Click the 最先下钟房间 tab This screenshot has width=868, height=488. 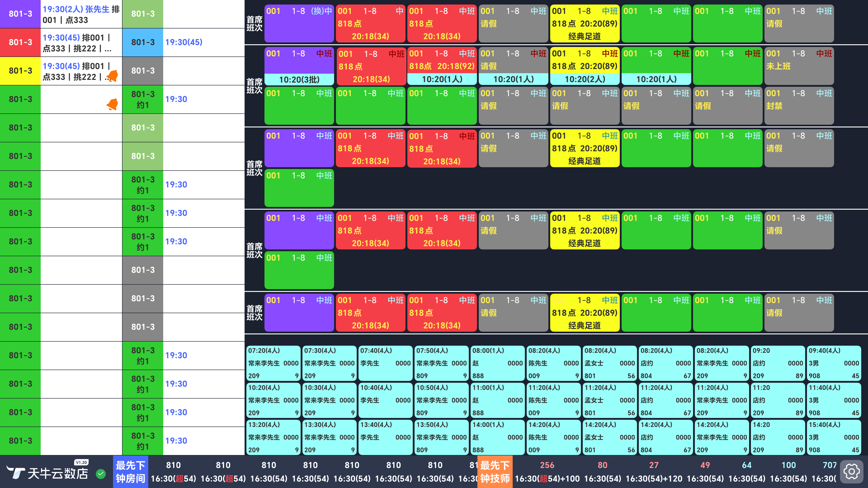click(130, 472)
